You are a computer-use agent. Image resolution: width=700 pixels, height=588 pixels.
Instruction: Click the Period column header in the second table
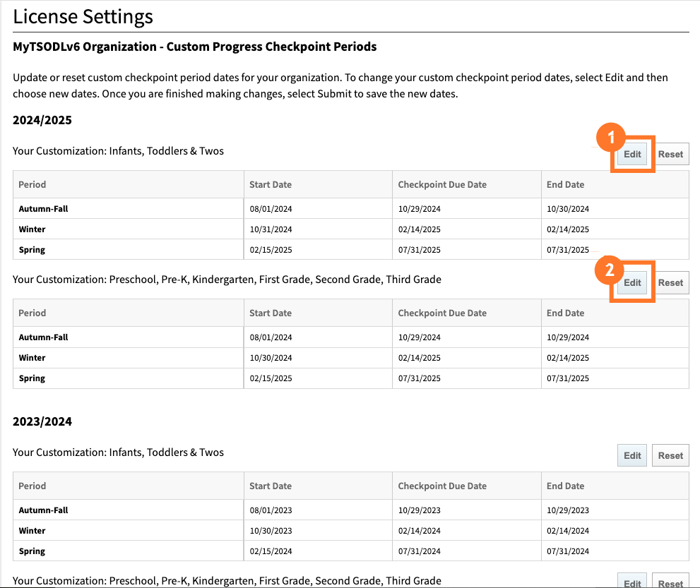coord(32,313)
